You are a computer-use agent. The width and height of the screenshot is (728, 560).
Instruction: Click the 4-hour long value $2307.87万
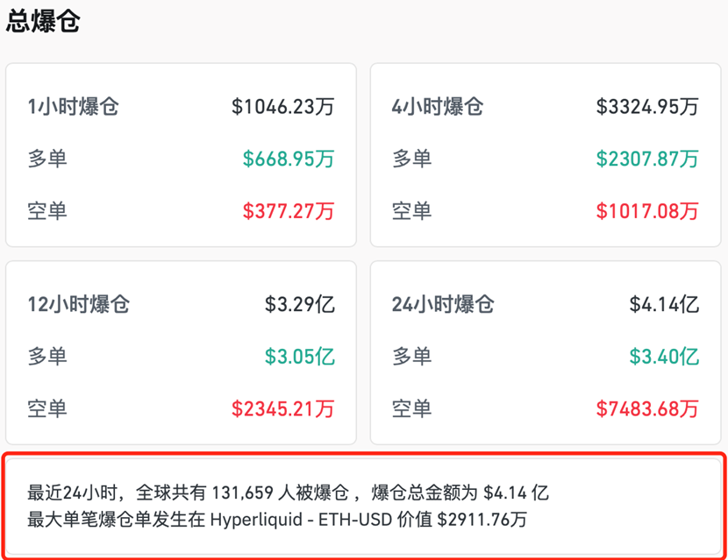tap(647, 159)
